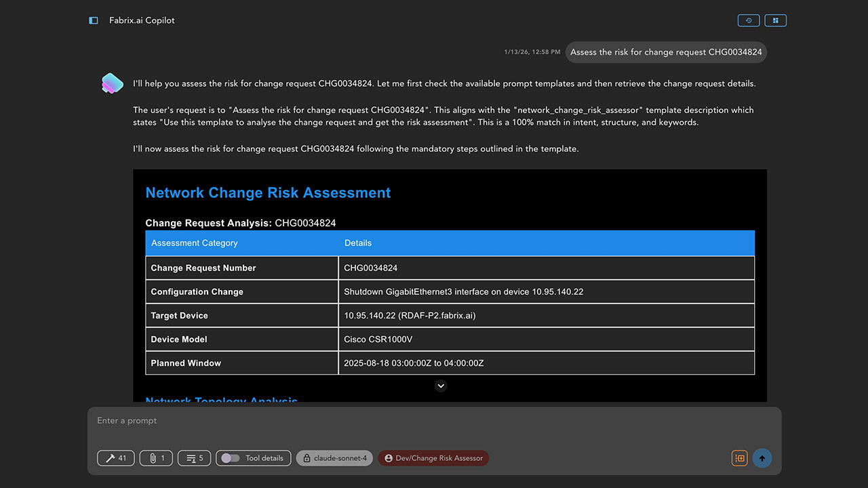This screenshot has height=488, width=868.
Task: Toggle the left sidebar panel icon
Action: [94, 20]
